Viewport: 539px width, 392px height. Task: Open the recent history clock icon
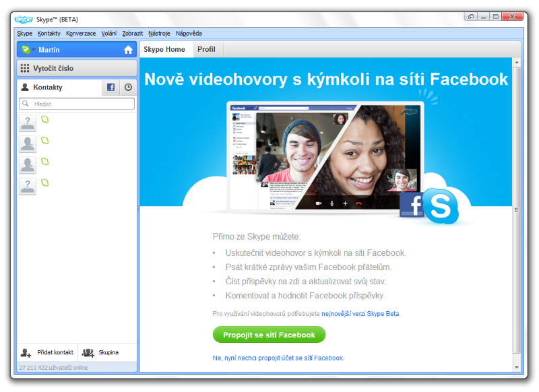128,88
